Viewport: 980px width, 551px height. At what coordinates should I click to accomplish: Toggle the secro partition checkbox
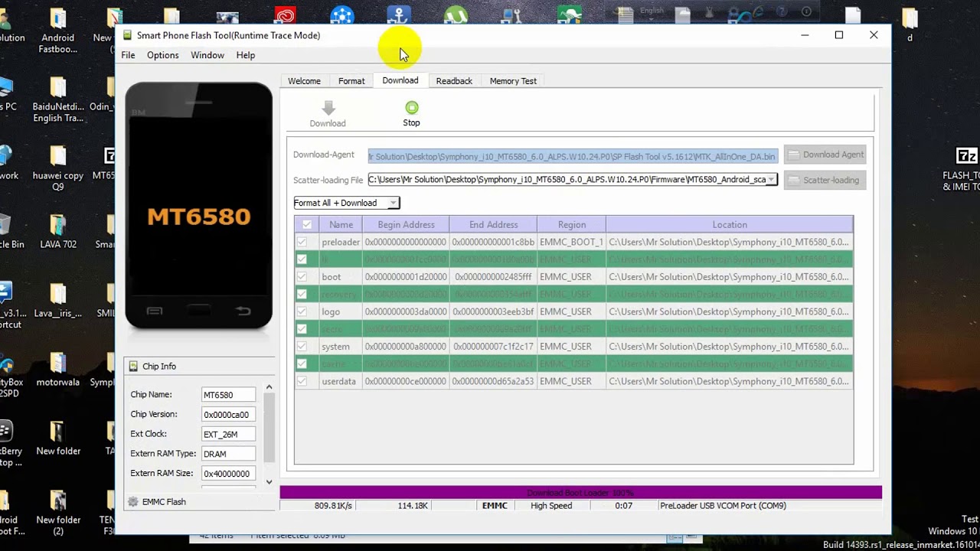tap(302, 329)
